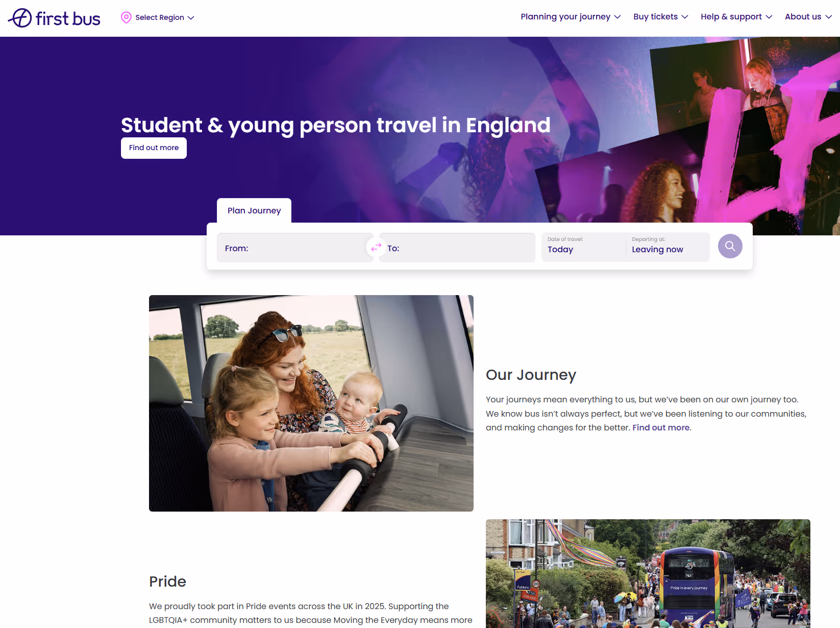This screenshot has height=628, width=840.
Task: Open the About us menu
Action: 808,17
